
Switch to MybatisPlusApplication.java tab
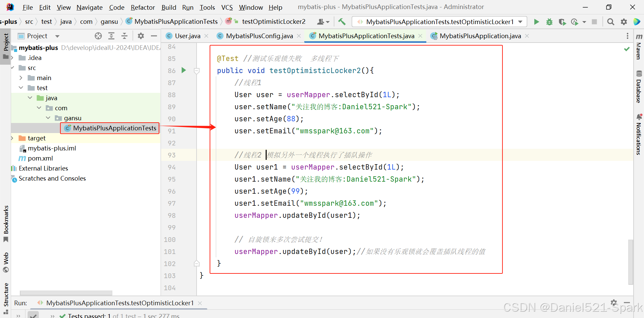click(x=480, y=36)
